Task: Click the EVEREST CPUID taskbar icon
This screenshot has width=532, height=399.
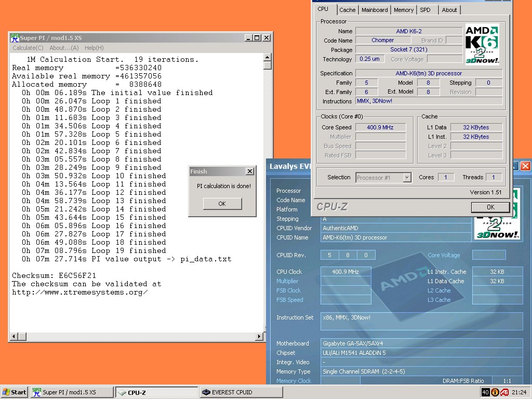Action: point(206,392)
